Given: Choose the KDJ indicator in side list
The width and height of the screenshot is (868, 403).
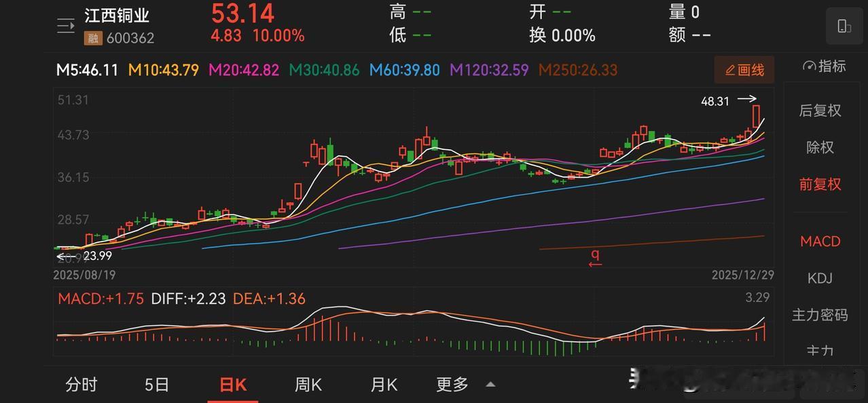Looking at the screenshot, I should [x=820, y=278].
